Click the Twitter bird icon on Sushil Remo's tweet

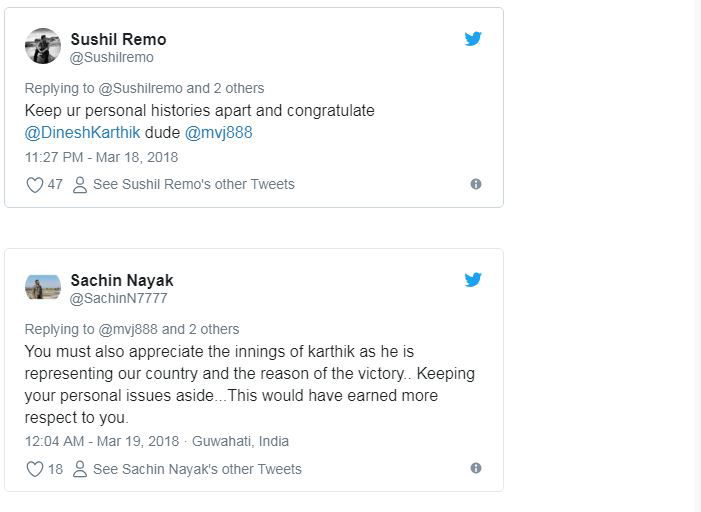point(473,39)
